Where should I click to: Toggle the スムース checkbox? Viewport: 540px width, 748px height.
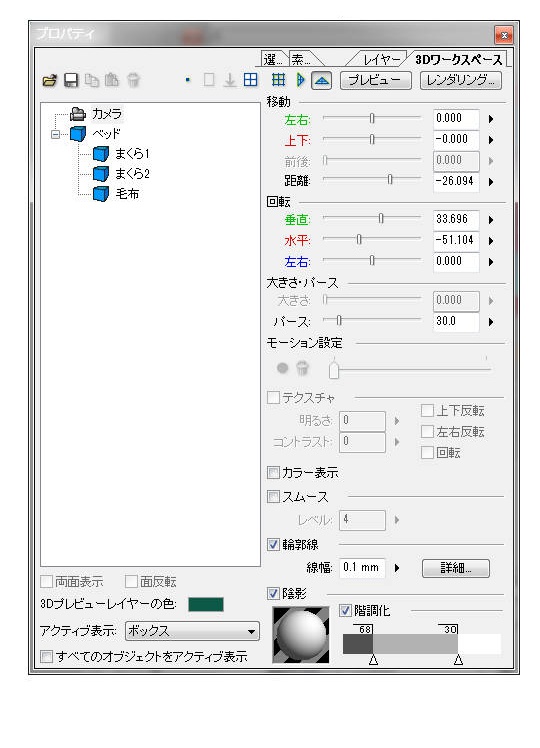[273, 497]
